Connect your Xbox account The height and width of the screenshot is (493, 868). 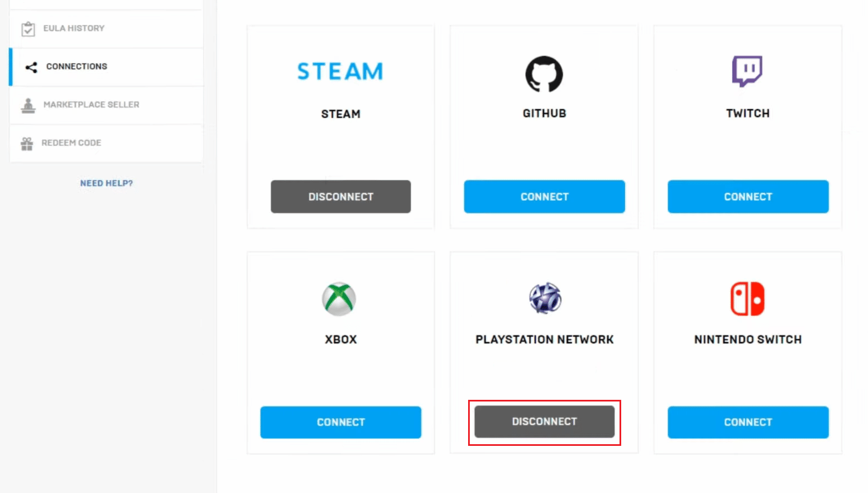tap(340, 422)
